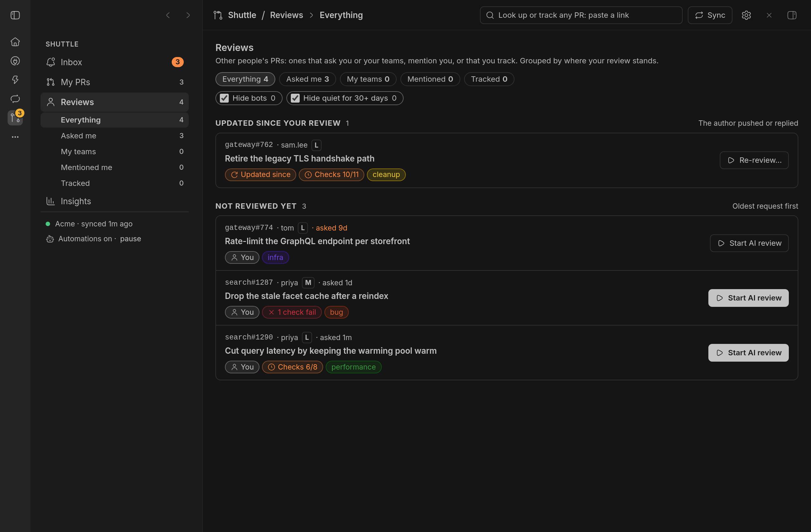Open the lightning bolt icon in rail
The width and height of the screenshot is (811, 532).
pos(15,80)
